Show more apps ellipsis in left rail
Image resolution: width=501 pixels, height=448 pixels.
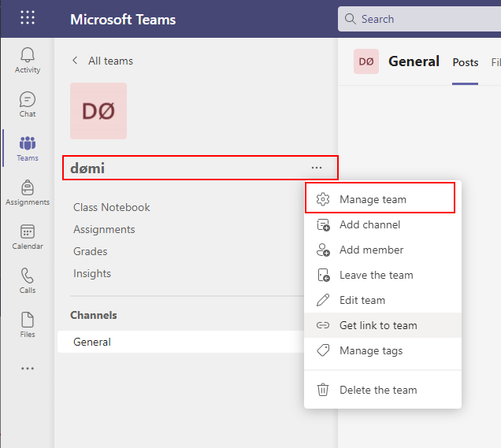28,368
